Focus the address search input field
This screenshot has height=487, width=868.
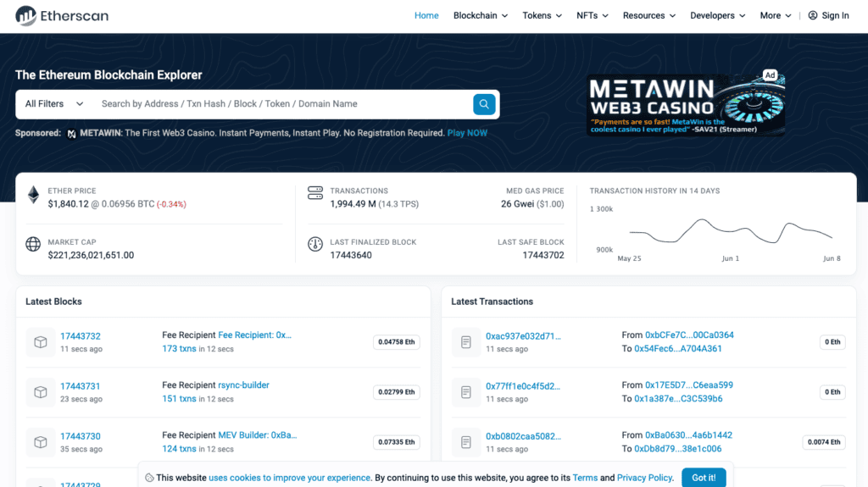[x=280, y=104]
